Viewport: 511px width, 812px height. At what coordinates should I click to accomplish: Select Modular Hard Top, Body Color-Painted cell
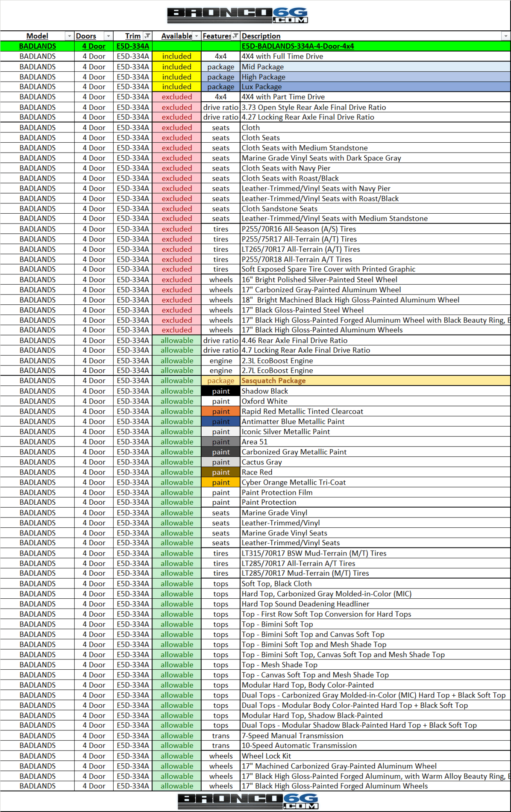(376, 685)
